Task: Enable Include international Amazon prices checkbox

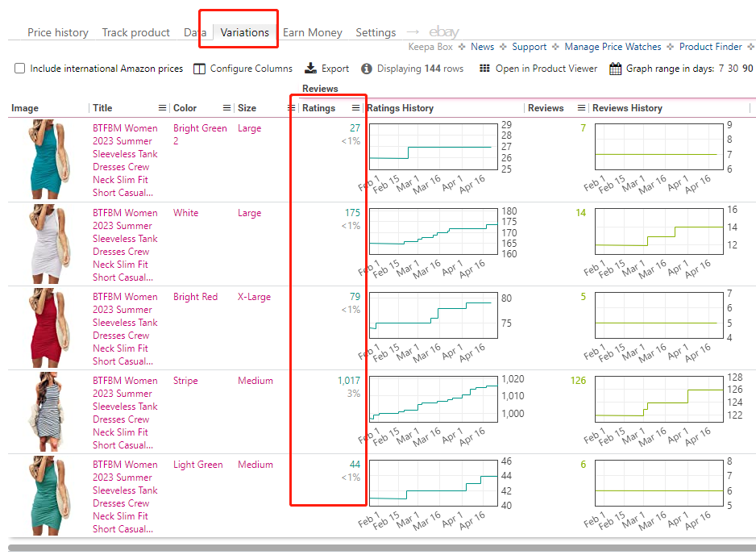Action: click(20, 69)
